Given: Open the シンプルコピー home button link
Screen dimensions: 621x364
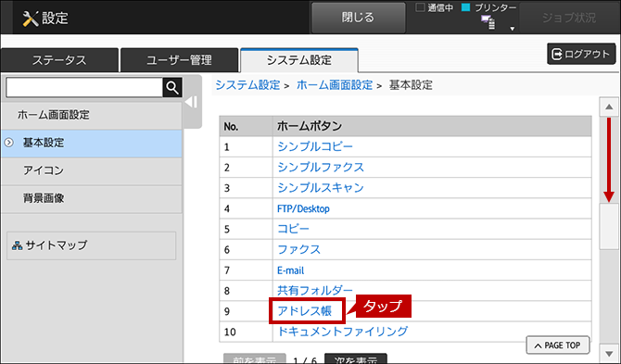Looking at the screenshot, I should coord(315,146).
